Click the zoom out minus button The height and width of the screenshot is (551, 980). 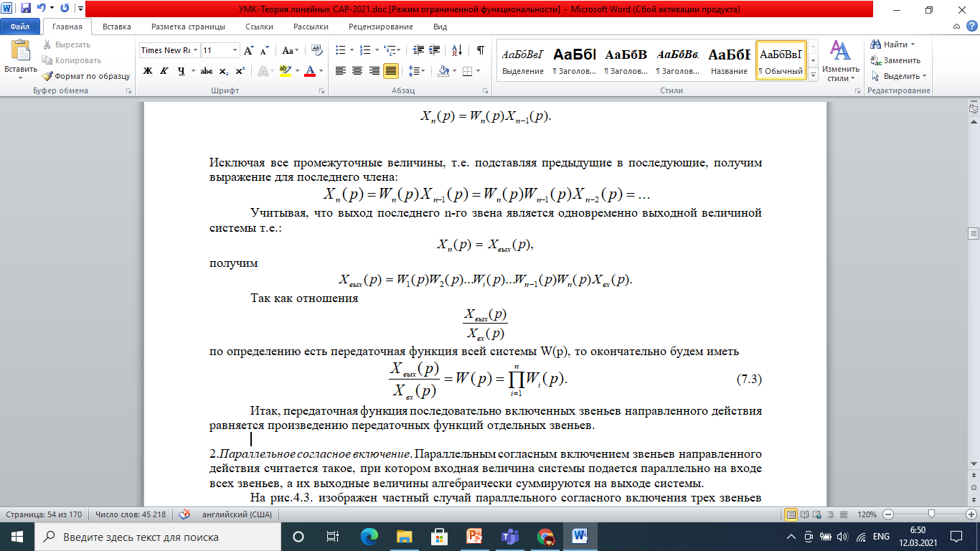pyautogui.click(x=888, y=514)
